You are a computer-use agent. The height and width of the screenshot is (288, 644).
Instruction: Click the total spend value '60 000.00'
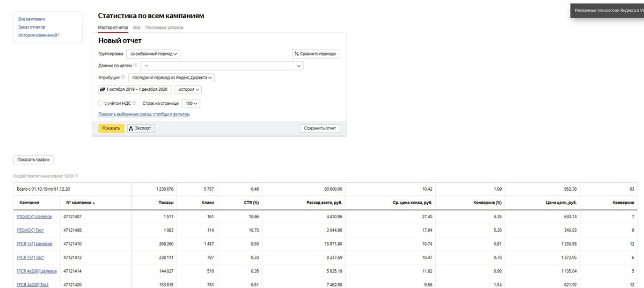333,189
